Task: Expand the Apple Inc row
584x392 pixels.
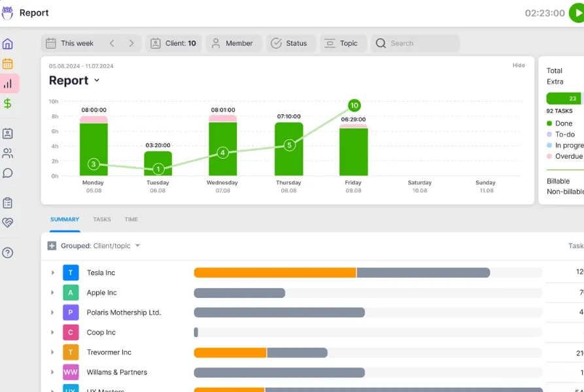Action: 52,293
